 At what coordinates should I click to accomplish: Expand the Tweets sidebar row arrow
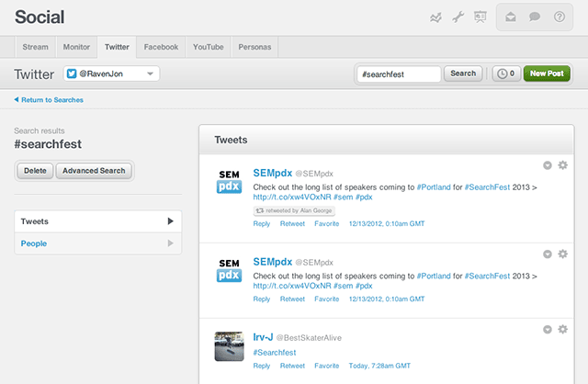tap(170, 221)
